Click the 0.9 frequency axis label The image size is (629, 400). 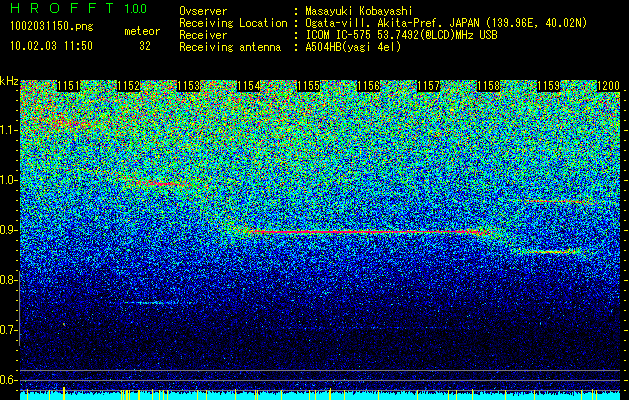click(9, 230)
